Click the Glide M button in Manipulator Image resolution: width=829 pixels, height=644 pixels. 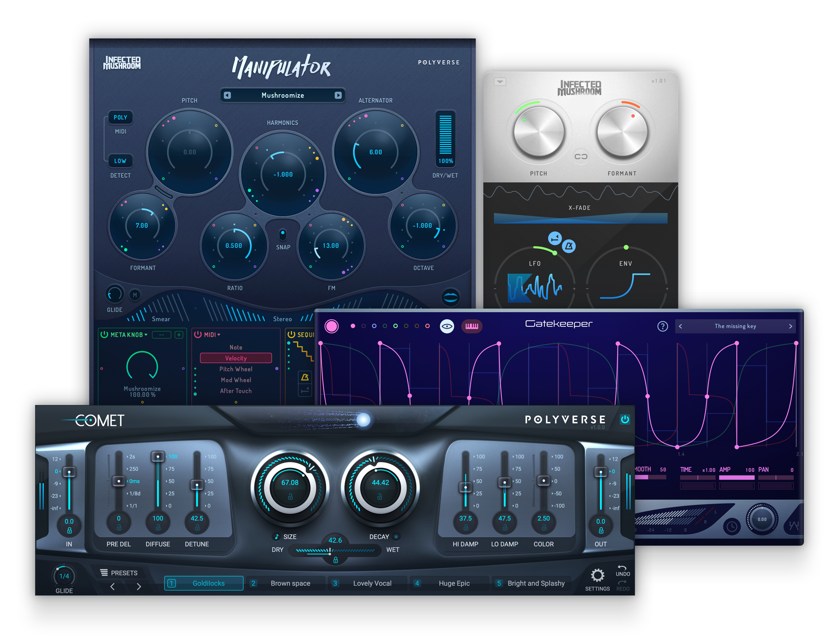coord(135,295)
